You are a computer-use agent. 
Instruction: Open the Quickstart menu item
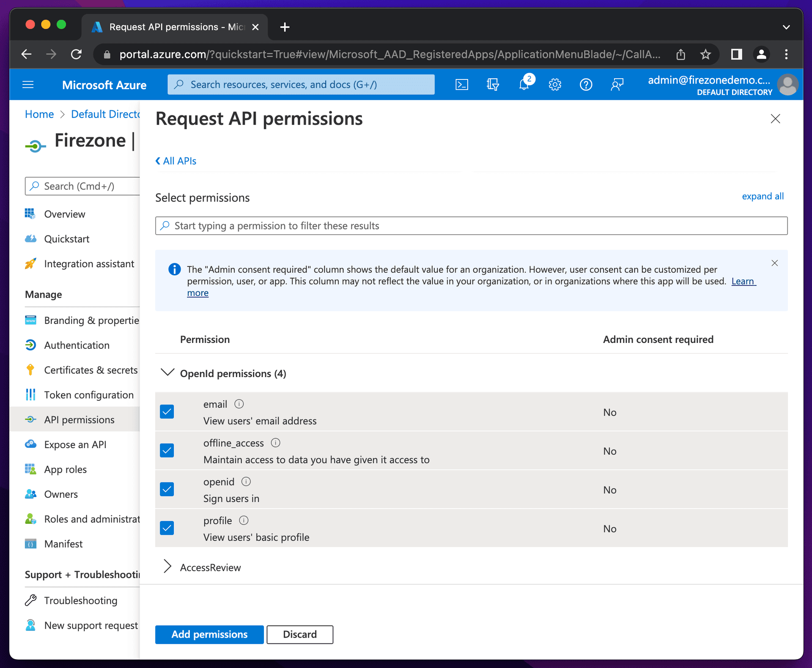[x=67, y=238]
